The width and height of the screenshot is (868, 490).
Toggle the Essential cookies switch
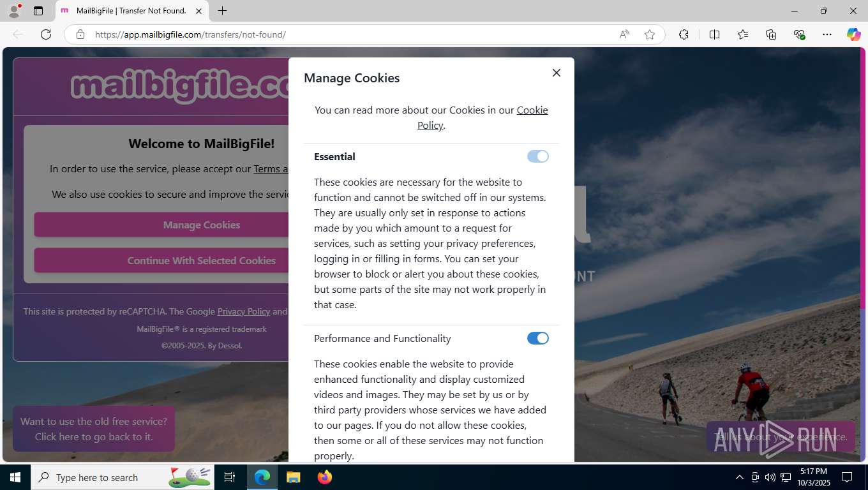click(538, 156)
